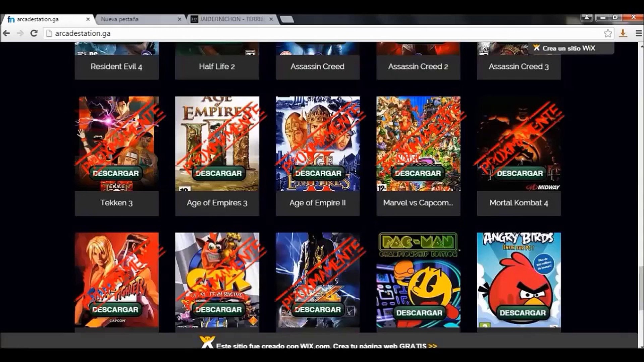The height and width of the screenshot is (362, 644).
Task: Switch to JAIDEFINICHON tab
Action: [231, 19]
